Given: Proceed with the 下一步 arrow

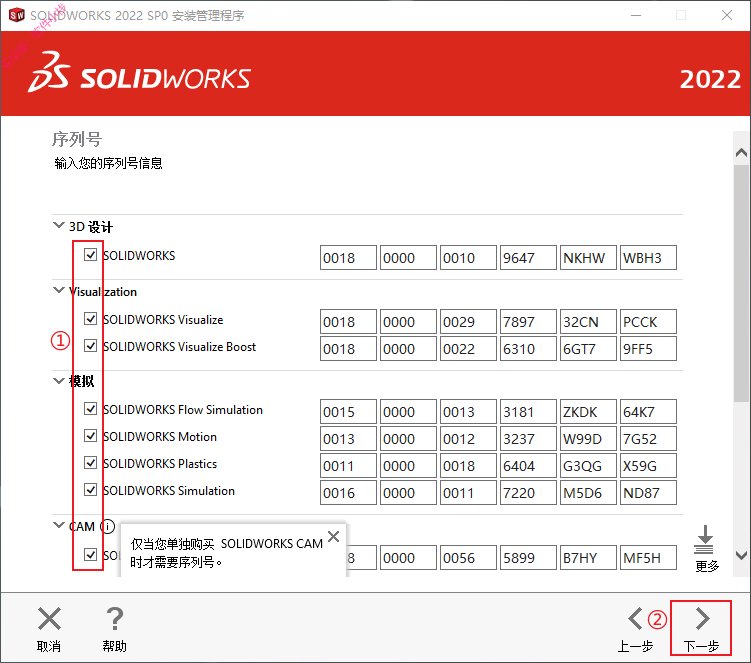Looking at the screenshot, I should pos(702,618).
